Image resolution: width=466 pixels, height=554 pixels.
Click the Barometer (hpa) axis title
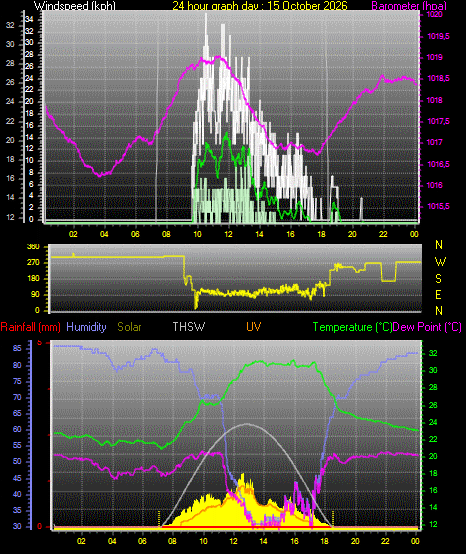coord(409,6)
